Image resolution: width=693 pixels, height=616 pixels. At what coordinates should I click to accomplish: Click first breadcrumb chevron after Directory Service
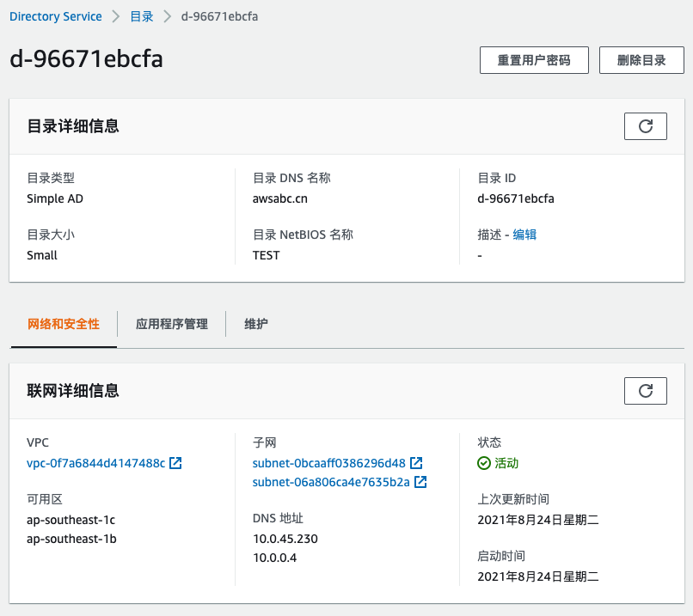pyautogui.click(x=116, y=16)
